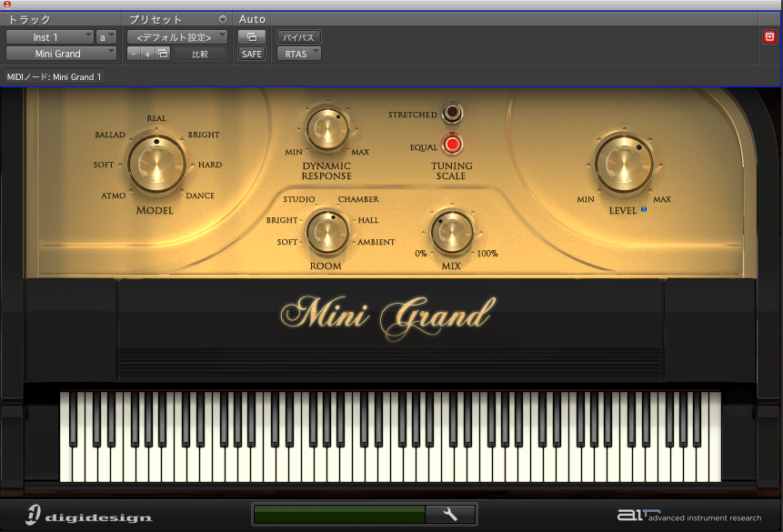Enable the Stretched tuning scale
The image size is (783, 532).
[x=451, y=114]
